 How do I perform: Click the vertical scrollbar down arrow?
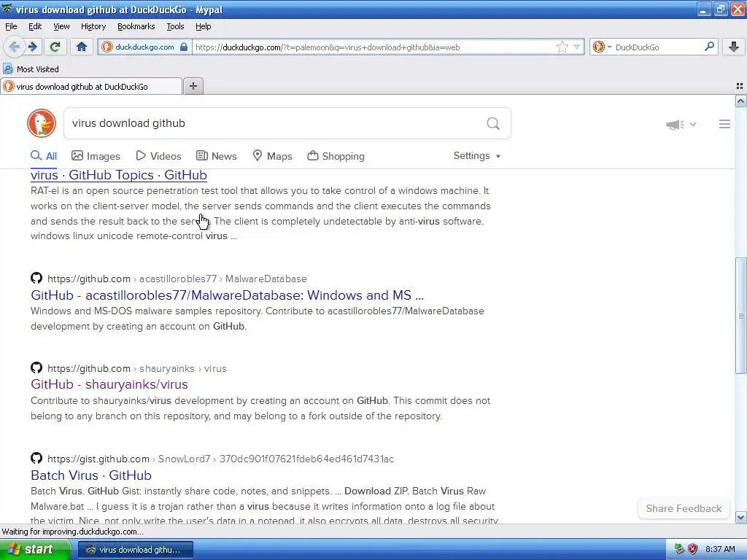740,517
